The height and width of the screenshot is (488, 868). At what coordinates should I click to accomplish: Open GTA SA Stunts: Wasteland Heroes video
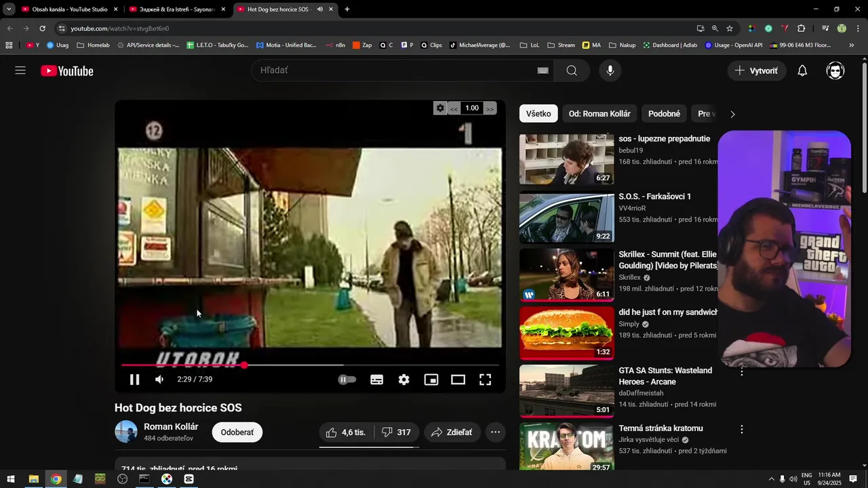(566, 390)
